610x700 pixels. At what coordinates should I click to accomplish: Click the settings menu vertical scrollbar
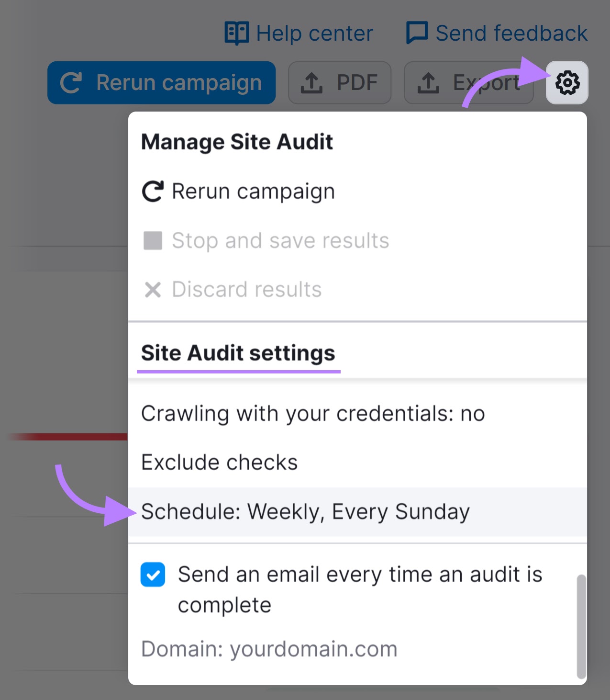(581, 626)
